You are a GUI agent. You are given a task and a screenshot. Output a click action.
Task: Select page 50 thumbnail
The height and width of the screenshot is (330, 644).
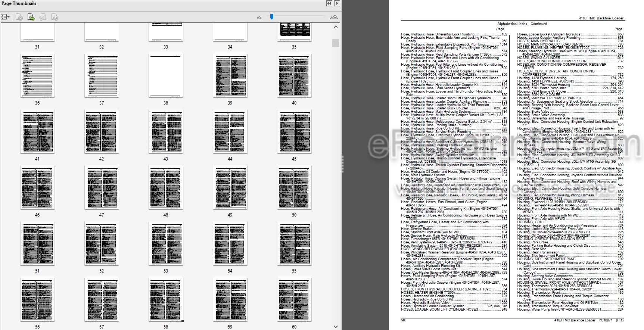tap(294, 188)
